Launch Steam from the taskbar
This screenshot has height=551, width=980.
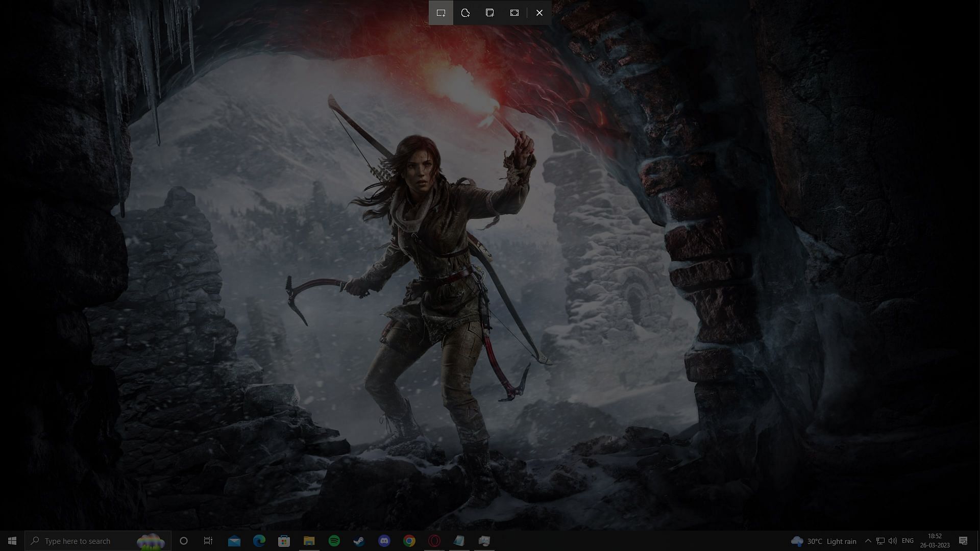pyautogui.click(x=359, y=541)
